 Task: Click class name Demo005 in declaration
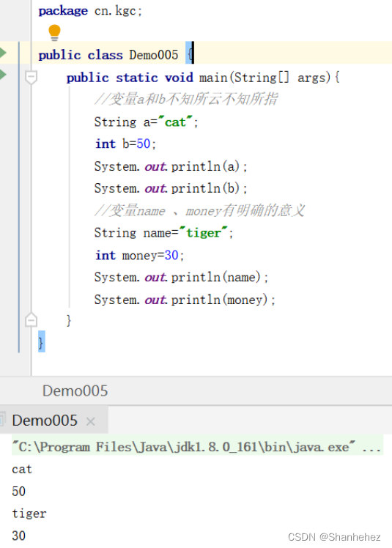[154, 55]
